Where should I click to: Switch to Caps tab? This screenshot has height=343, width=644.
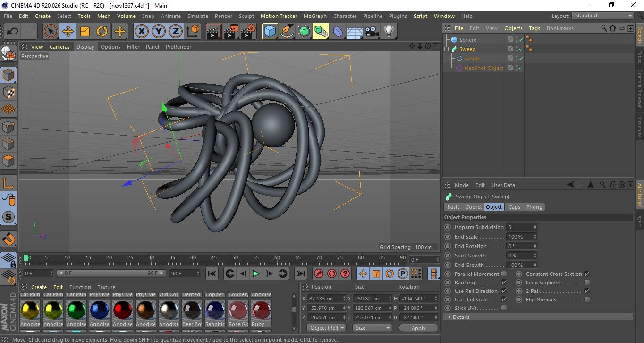click(514, 207)
